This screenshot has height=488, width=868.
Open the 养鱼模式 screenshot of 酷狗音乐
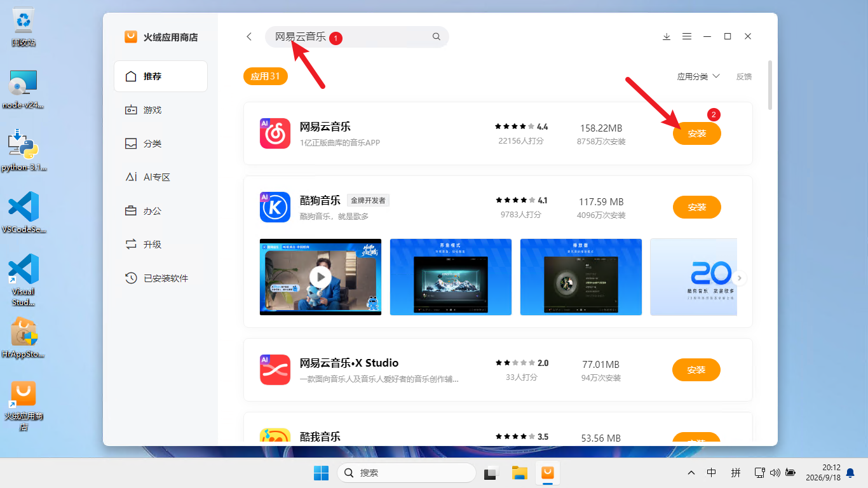click(x=451, y=277)
